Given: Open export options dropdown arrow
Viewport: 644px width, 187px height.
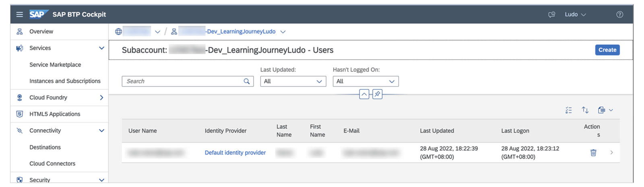Looking at the screenshot, I should (611, 110).
